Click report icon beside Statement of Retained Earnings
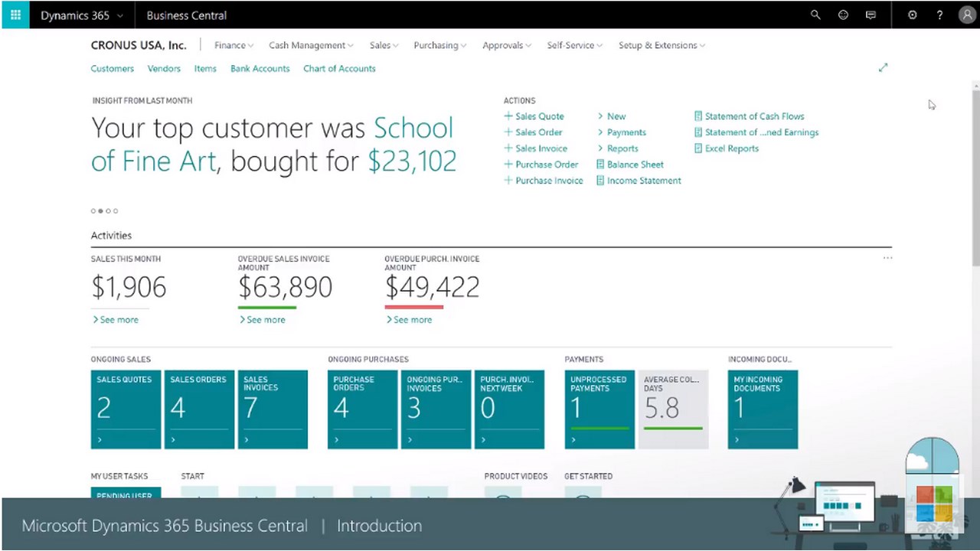980x551 pixels. 698,132
